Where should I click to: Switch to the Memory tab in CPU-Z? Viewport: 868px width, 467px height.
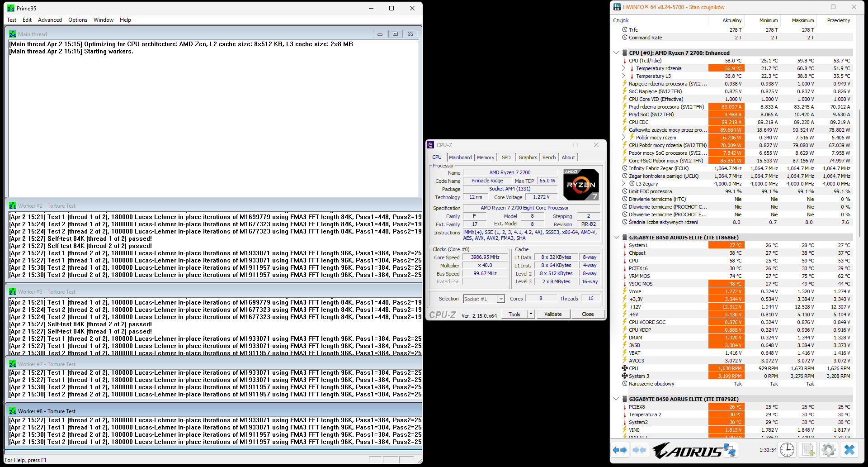[x=485, y=157]
